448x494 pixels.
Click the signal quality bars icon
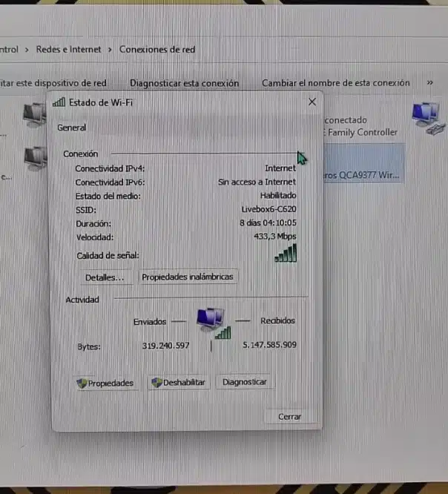tap(286, 254)
